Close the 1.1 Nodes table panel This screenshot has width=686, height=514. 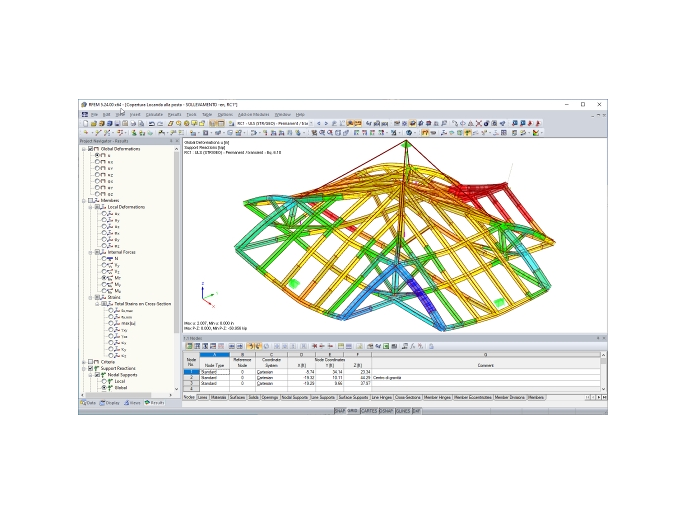point(604,338)
